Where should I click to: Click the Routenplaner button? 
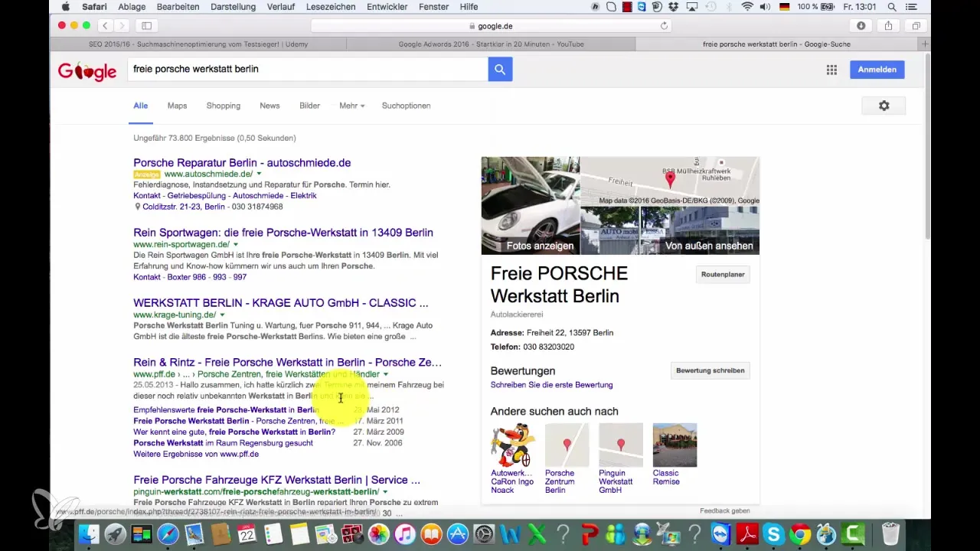point(723,274)
